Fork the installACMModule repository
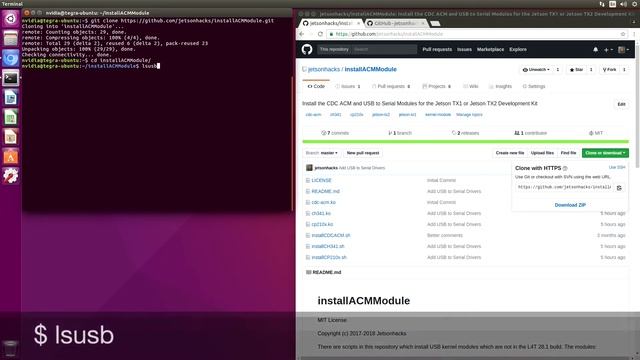Image resolution: width=640 pixels, height=360 pixels. coord(610,70)
